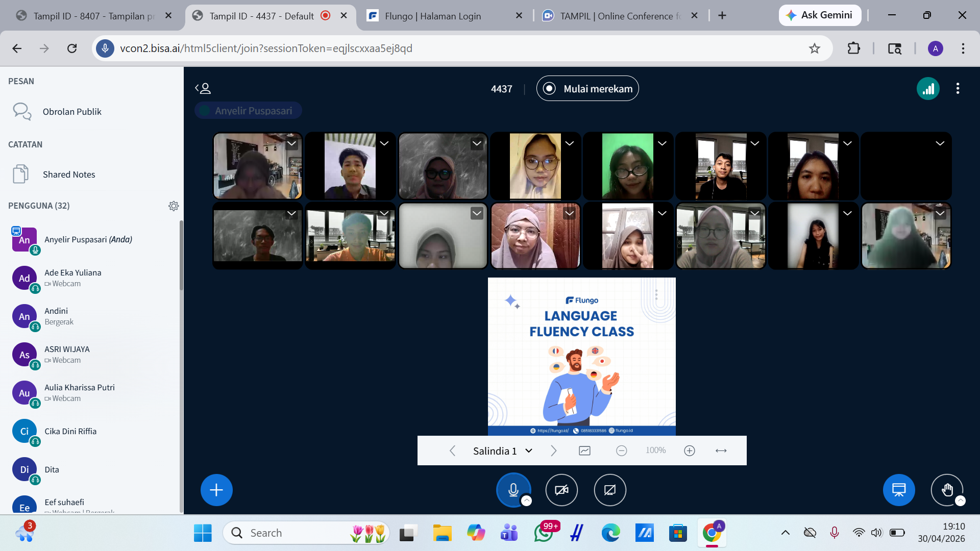Viewport: 980px width, 551px height.
Task: Raise hand with the hand icon
Action: click(x=947, y=490)
